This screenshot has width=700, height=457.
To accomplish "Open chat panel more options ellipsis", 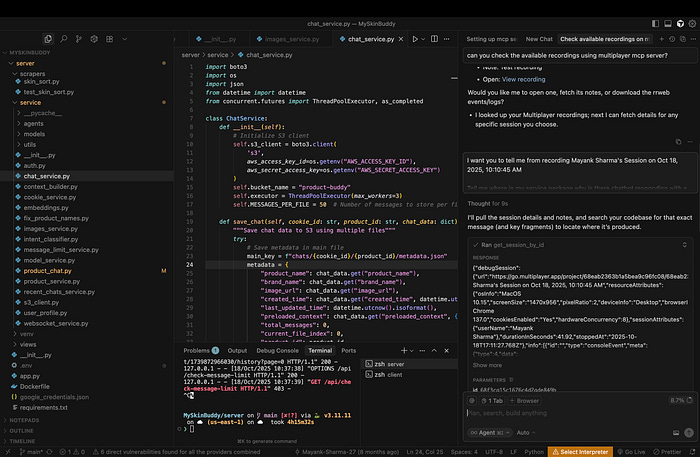I will (x=693, y=39).
